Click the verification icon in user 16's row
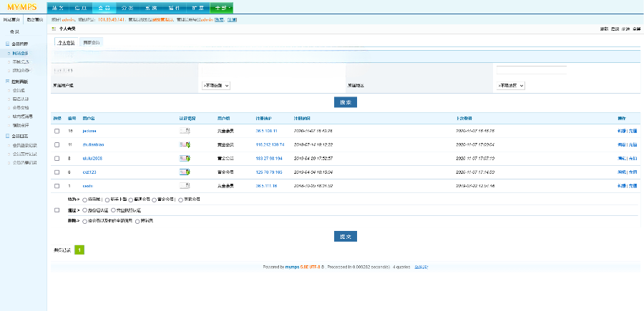Image resolution: width=644 pixels, height=311 pixels. coord(185,131)
